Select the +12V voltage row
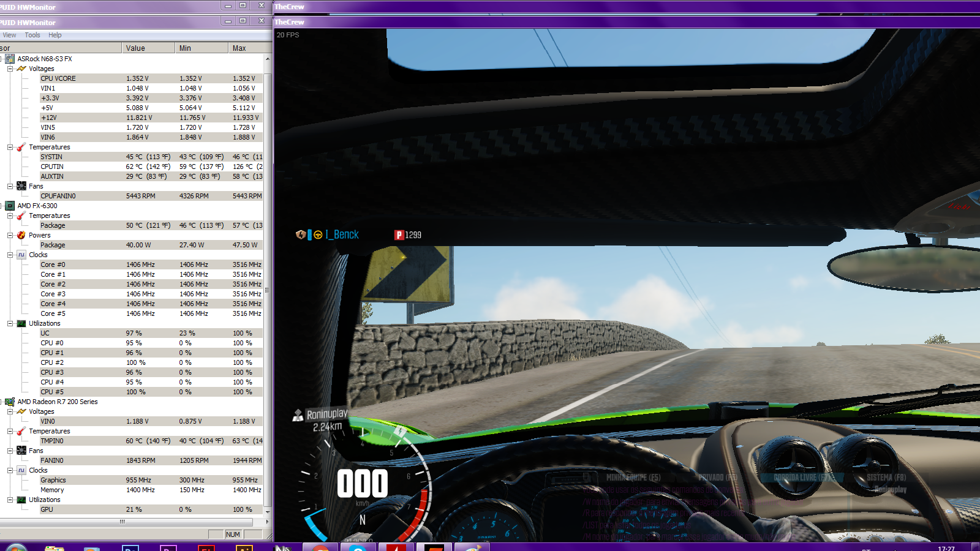Screen dimensions: 980x551 tap(151, 118)
